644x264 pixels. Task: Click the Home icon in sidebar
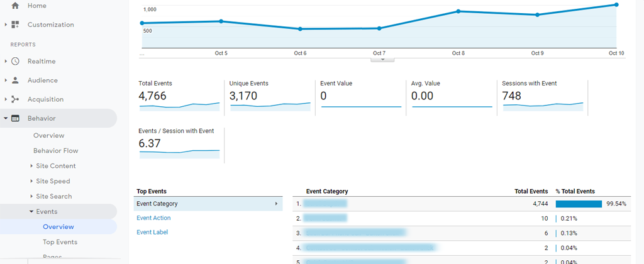click(16, 6)
